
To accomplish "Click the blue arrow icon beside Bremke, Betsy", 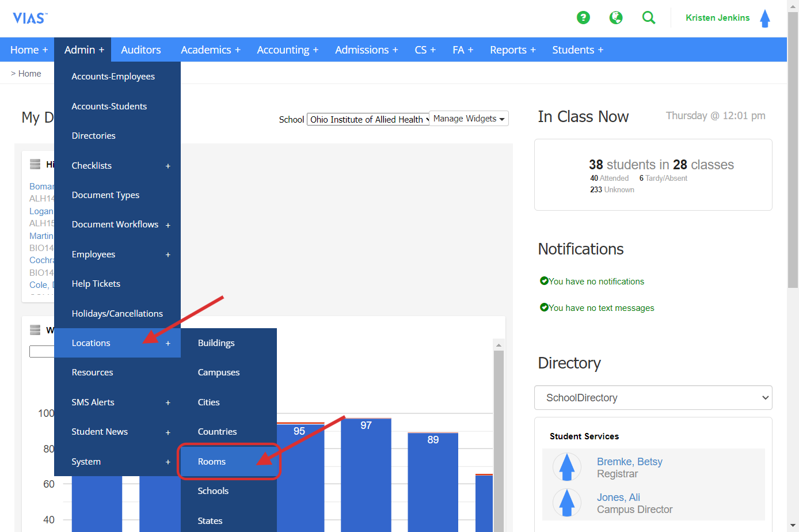I will point(567,467).
